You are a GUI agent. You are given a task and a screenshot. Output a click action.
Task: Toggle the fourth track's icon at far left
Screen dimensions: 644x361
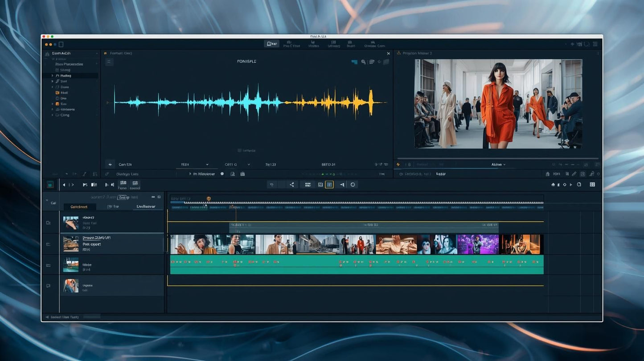tap(49, 286)
